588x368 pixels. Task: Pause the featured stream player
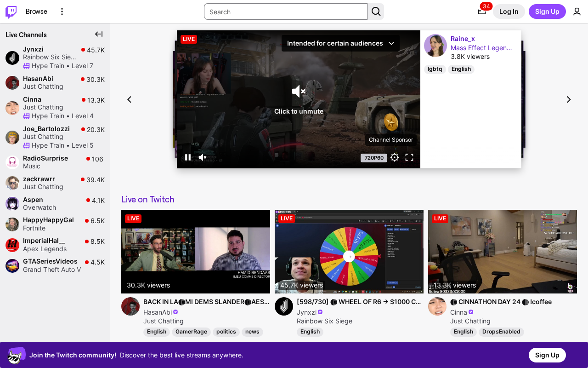pos(188,157)
